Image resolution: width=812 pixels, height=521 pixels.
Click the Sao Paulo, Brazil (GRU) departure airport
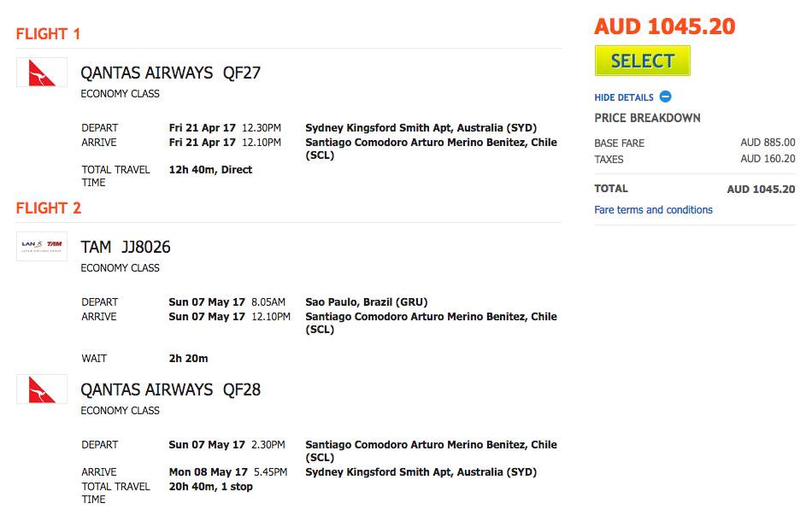click(x=366, y=302)
